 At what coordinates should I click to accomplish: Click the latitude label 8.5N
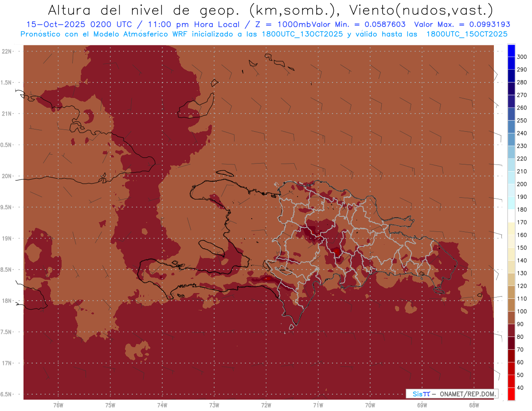tap(7, 270)
